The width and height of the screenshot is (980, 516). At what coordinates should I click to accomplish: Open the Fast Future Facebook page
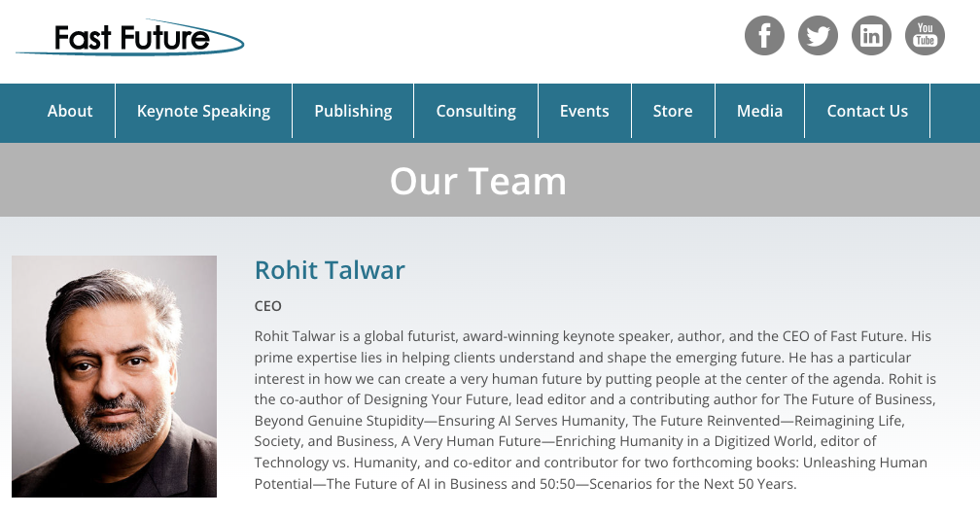764,36
